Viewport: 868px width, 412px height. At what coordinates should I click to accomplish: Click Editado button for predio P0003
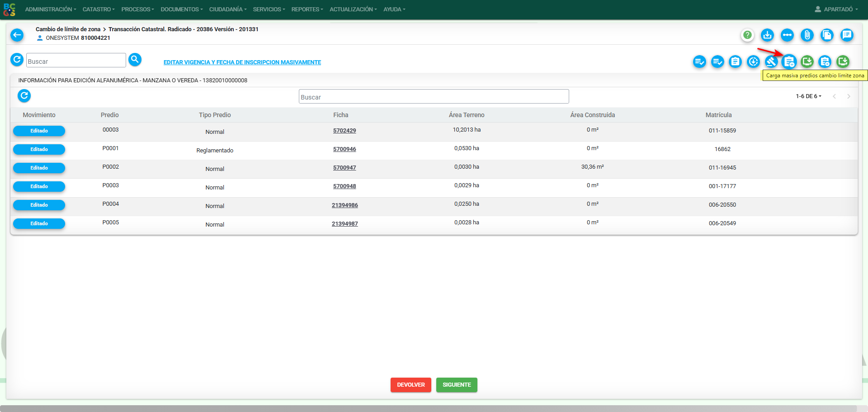(39, 186)
